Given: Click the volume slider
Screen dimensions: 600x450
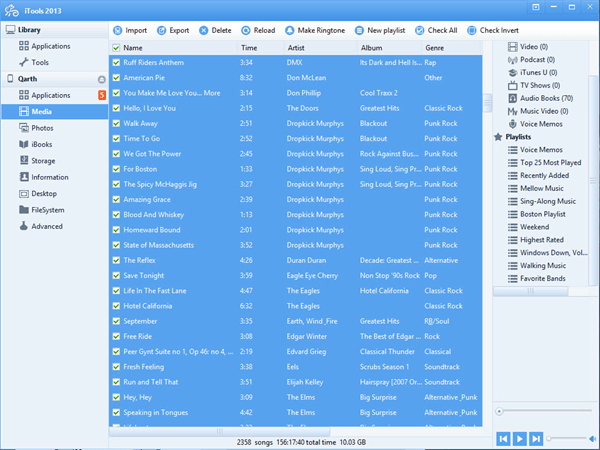Looking at the screenshot, I should [566, 439].
